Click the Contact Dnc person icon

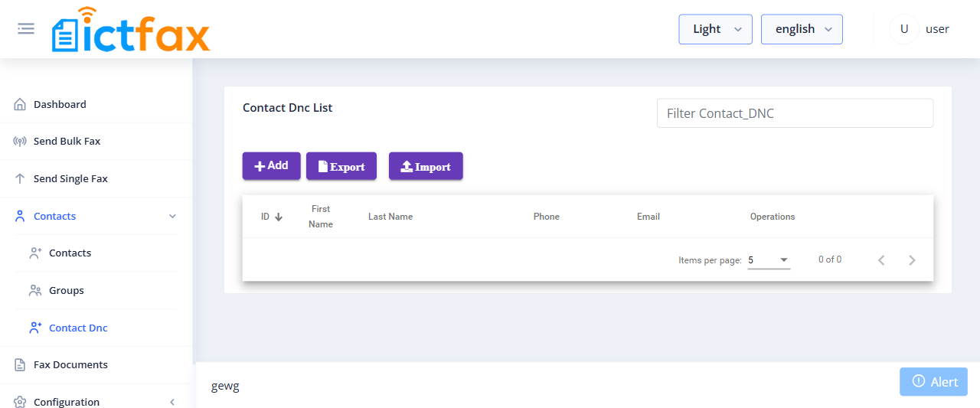pyautogui.click(x=35, y=328)
